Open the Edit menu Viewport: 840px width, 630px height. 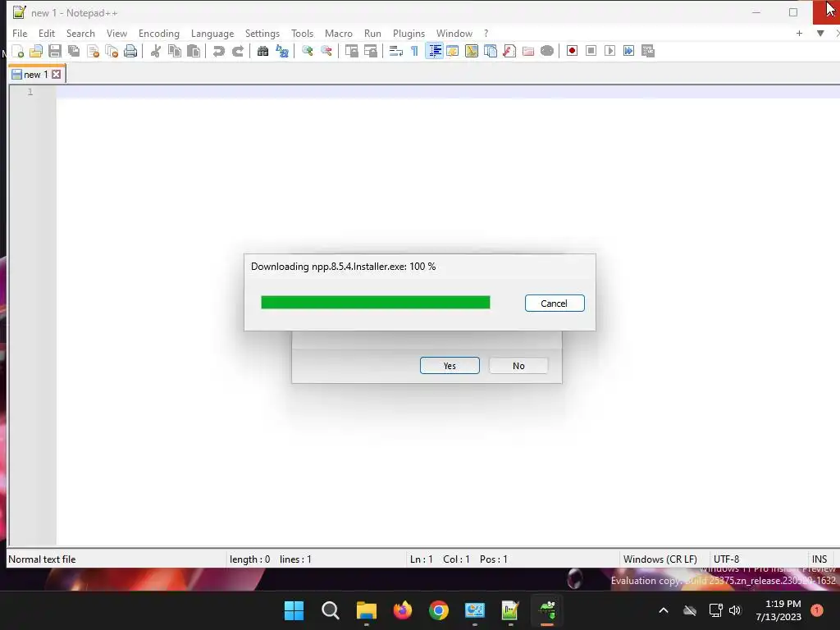47,33
